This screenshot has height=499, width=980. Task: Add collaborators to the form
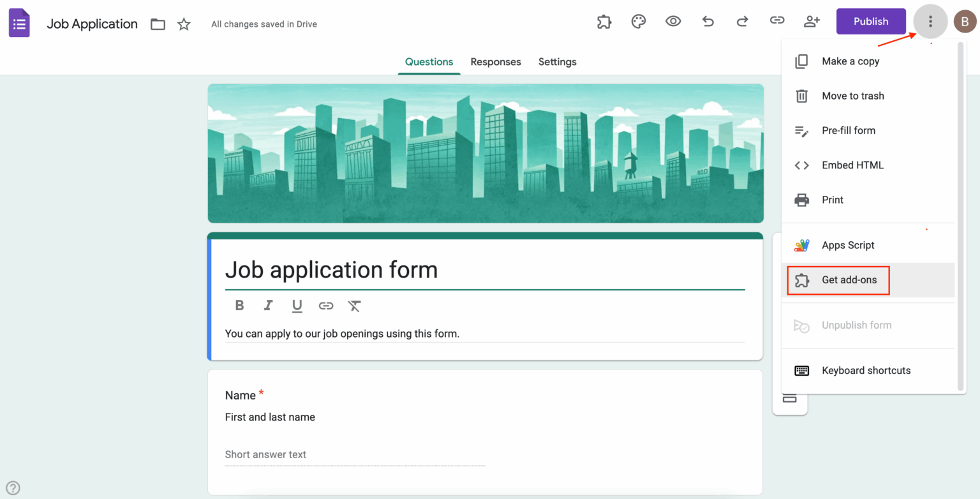click(811, 21)
